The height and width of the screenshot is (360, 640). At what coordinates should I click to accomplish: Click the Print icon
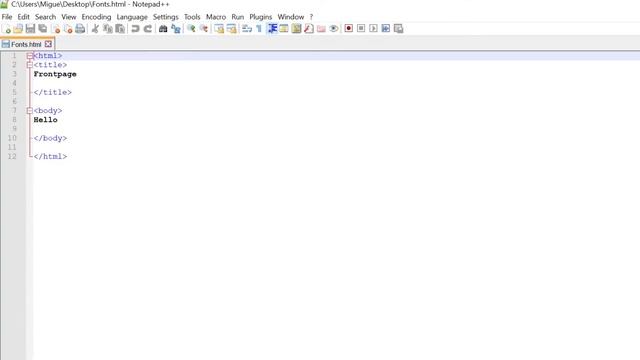click(x=80, y=29)
